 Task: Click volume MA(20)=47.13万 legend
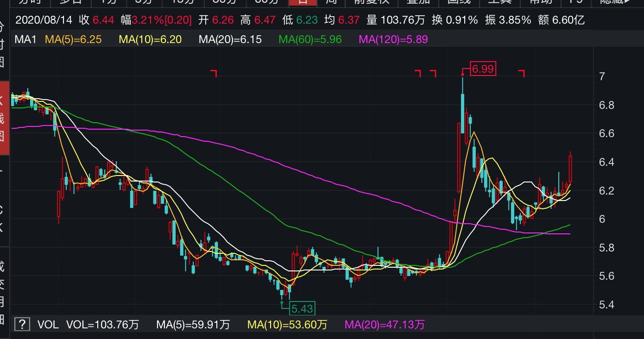pyautogui.click(x=385, y=325)
